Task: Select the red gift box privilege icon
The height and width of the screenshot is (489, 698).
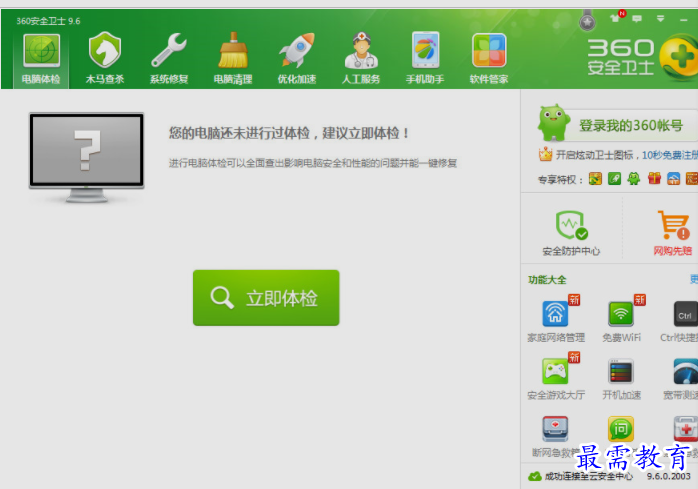Action: [654, 179]
